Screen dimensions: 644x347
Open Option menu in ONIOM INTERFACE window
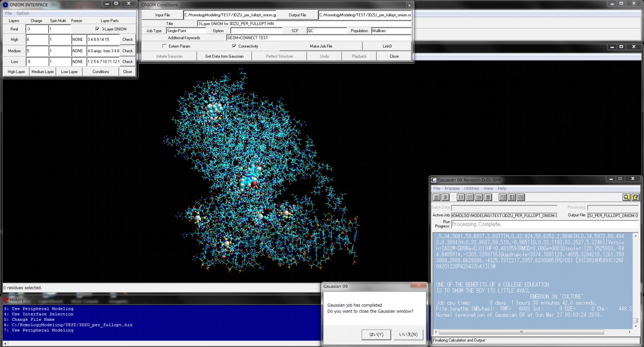click(22, 14)
